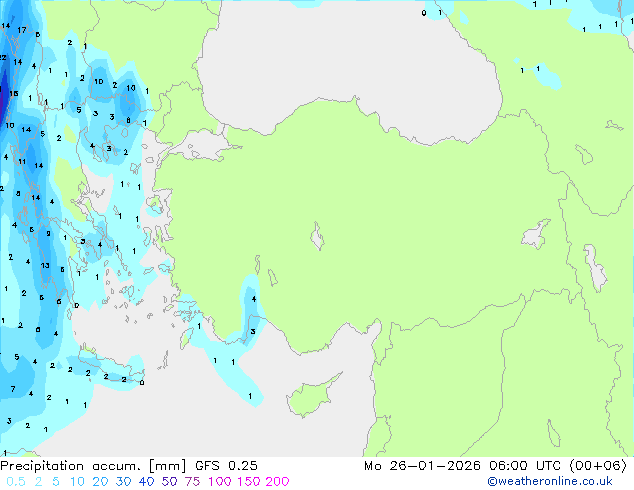The width and height of the screenshot is (634, 490).
Task: Click the 'Mo 26-01-2026 06:00 UTC (00+06)' timestamp
Action: [495, 466]
